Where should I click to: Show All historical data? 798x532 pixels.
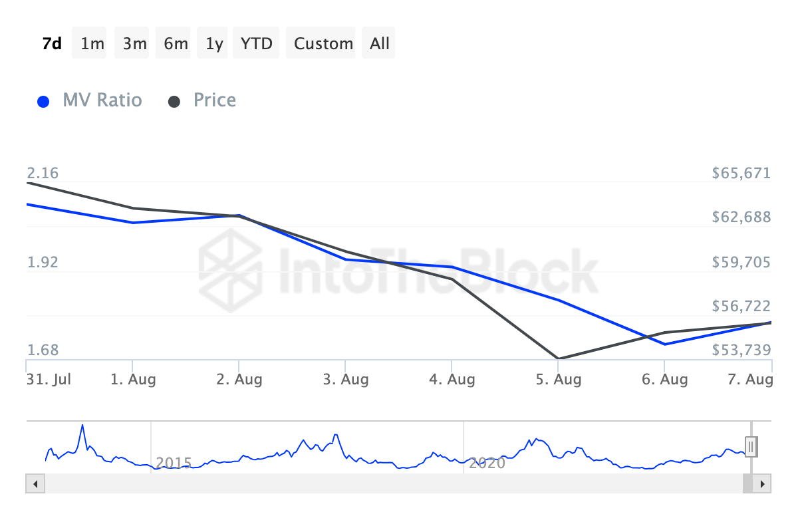pos(380,44)
